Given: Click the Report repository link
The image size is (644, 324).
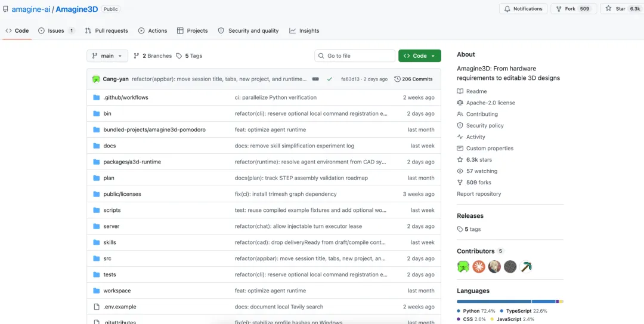Looking at the screenshot, I should point(479,194).
